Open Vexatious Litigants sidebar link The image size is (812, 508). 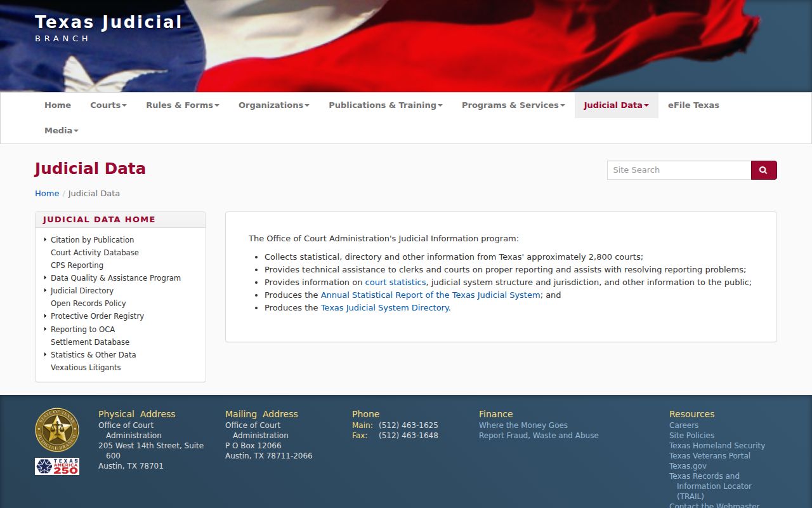tap(86, 367)
